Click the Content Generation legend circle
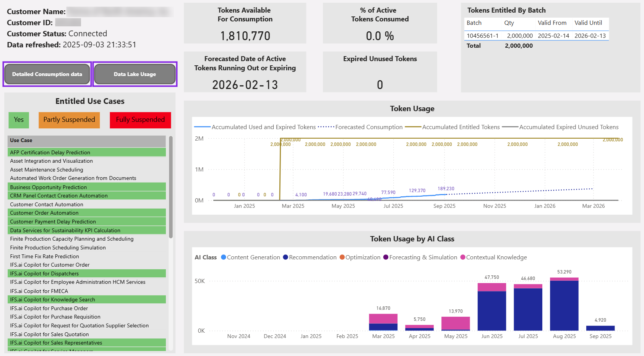 click(224, 257)
